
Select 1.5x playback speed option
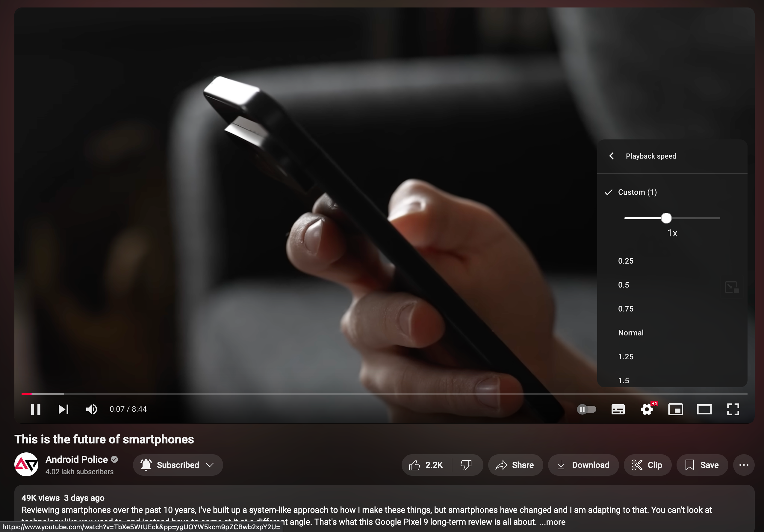coord(624,380)
